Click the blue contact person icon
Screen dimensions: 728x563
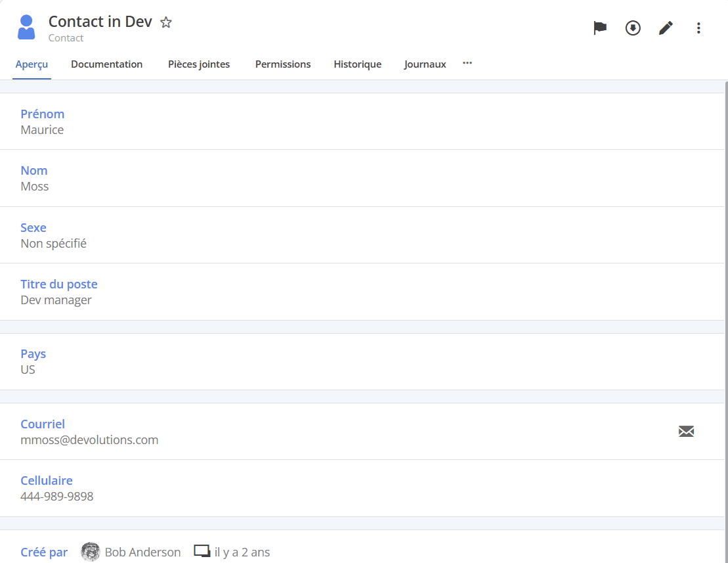click(26, 28)
